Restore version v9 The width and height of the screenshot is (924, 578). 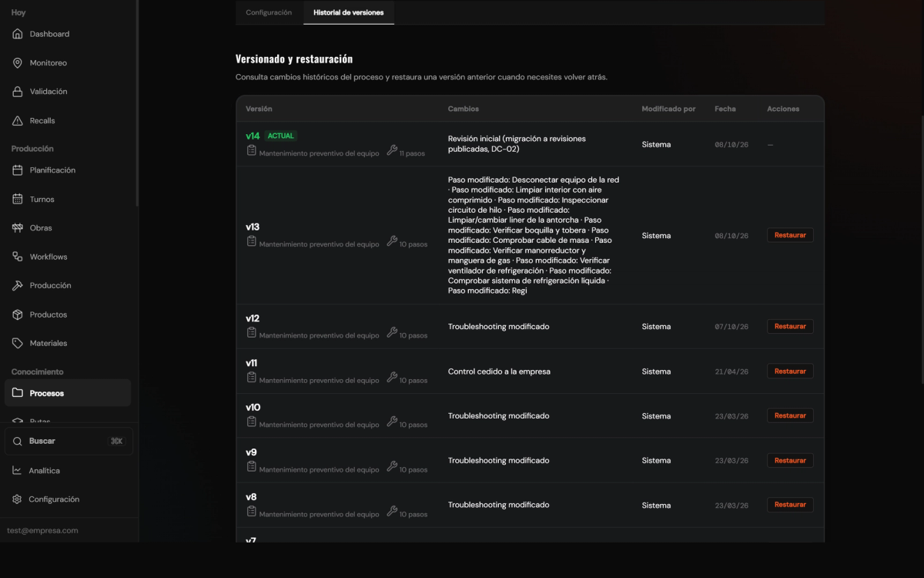(x=790, y=461)
